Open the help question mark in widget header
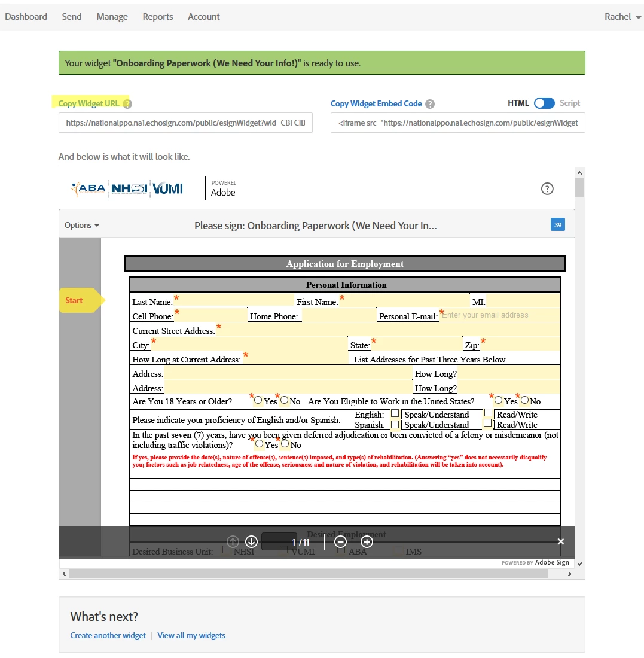Screen dimensions: 644x658 point(547,189)
